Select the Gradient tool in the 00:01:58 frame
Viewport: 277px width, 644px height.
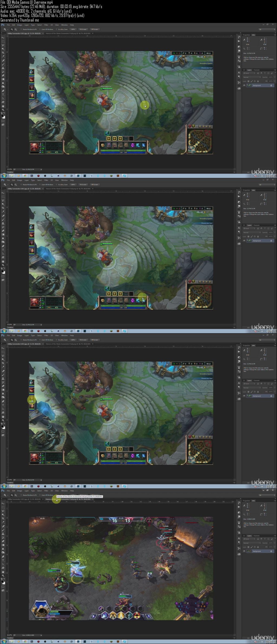3,390
